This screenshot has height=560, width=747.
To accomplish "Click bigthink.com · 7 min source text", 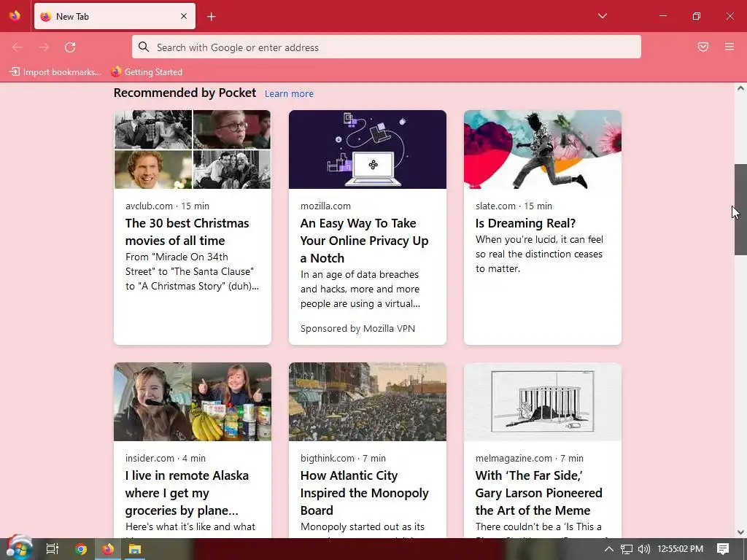I will (x=343, y=459).
